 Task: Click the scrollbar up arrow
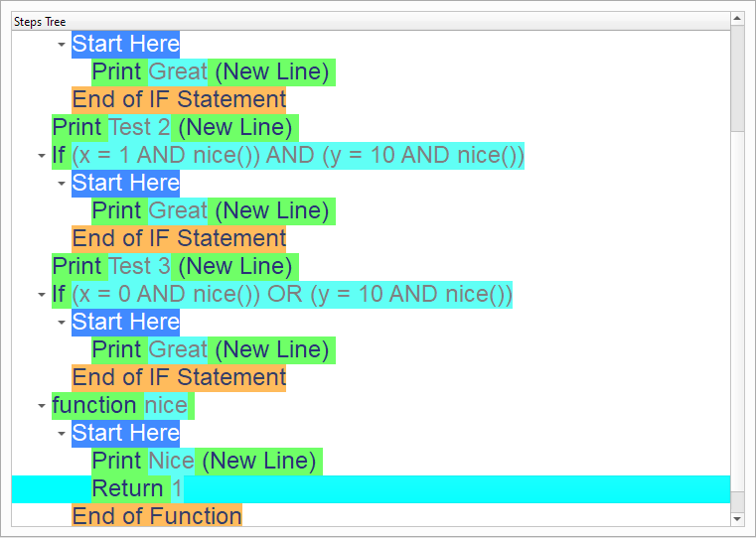(x=737, y=20)
